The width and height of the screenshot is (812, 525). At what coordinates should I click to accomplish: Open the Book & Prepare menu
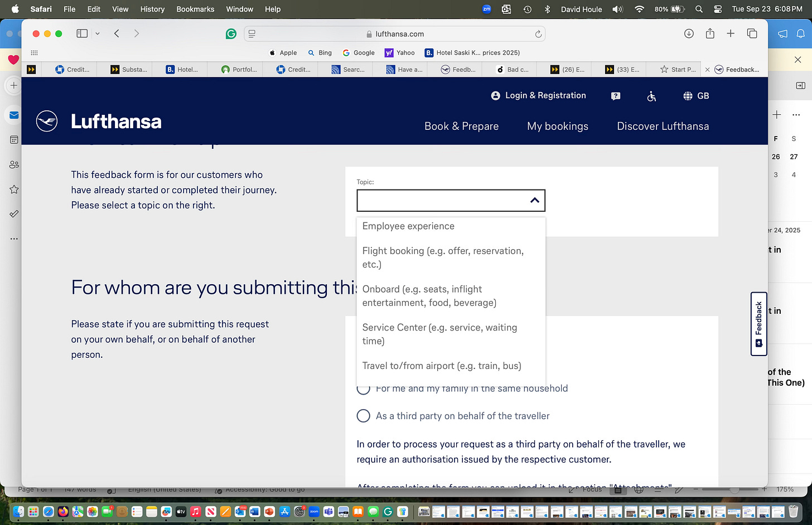(462, 126)
